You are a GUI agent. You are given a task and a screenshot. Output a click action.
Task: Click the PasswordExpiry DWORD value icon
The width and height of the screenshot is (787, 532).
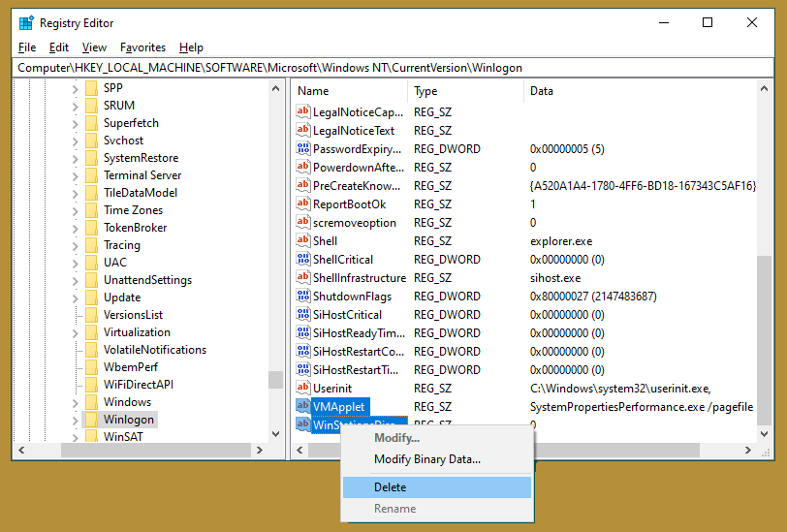(x=302, y=148)
